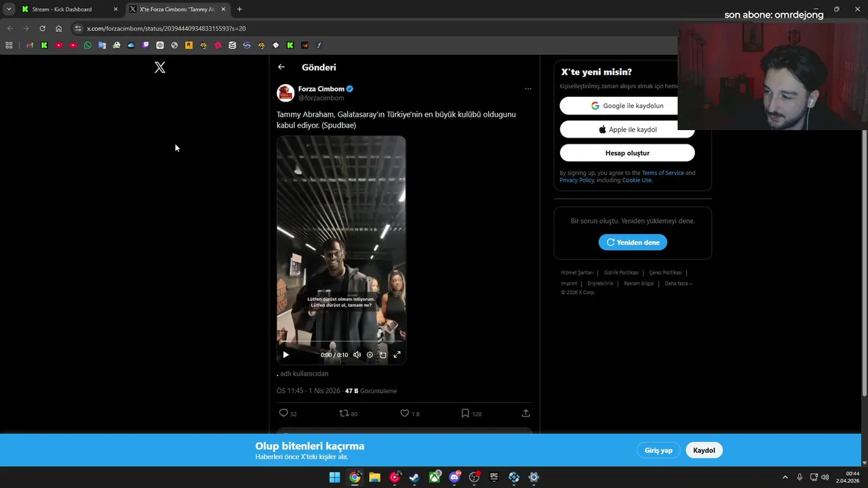Click the address bar URL

(x=166, y=28)
